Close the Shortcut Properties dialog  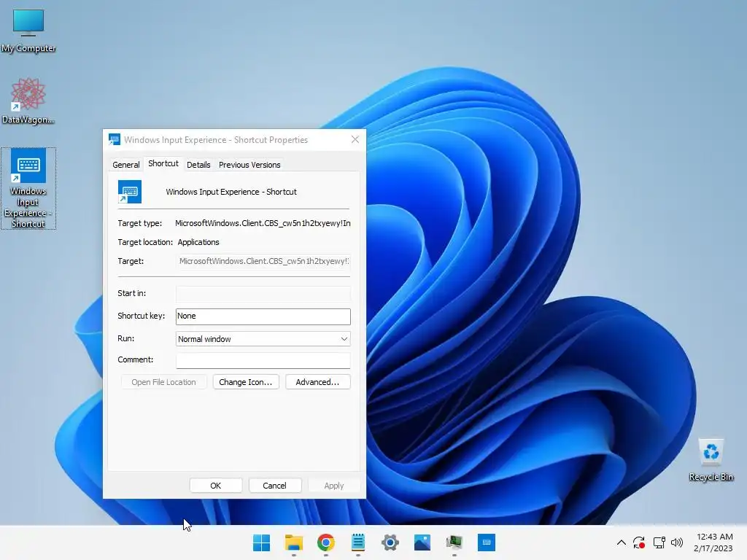[355, 139]
